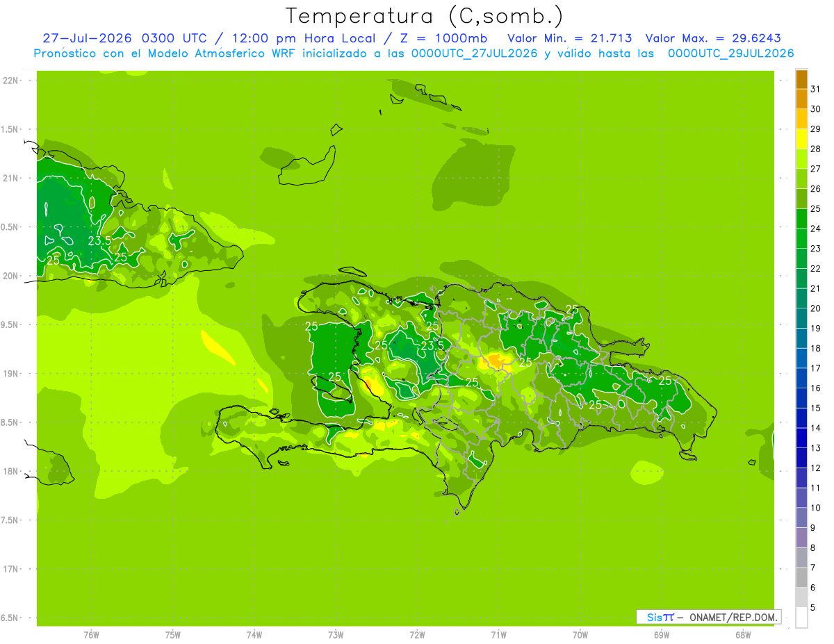The image size is (834, 644).
Task: Click the "69W" longitude label
Action: click(x=662, y=634)
